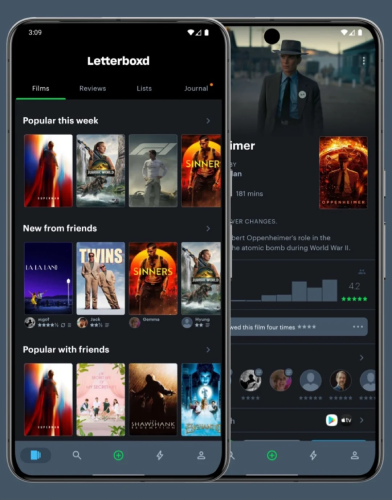This screenshot has height=500, width=392.
Task: Tap man with glasses friend avatar
Action: 341,380
